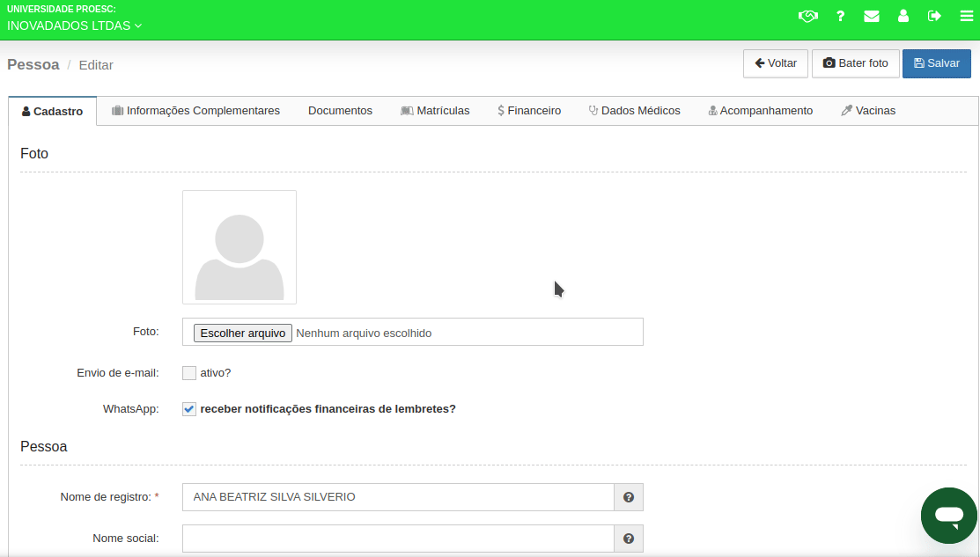Click the placeholder profile photo
Viewport: 980px width, 557px height.
[239, 246]
